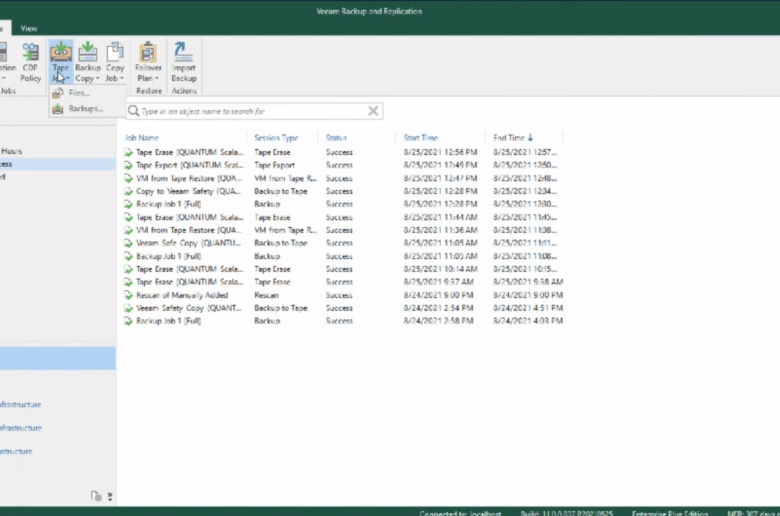
Task: Click status icon of Copy to Veeam Safety row
Action: 129,191
